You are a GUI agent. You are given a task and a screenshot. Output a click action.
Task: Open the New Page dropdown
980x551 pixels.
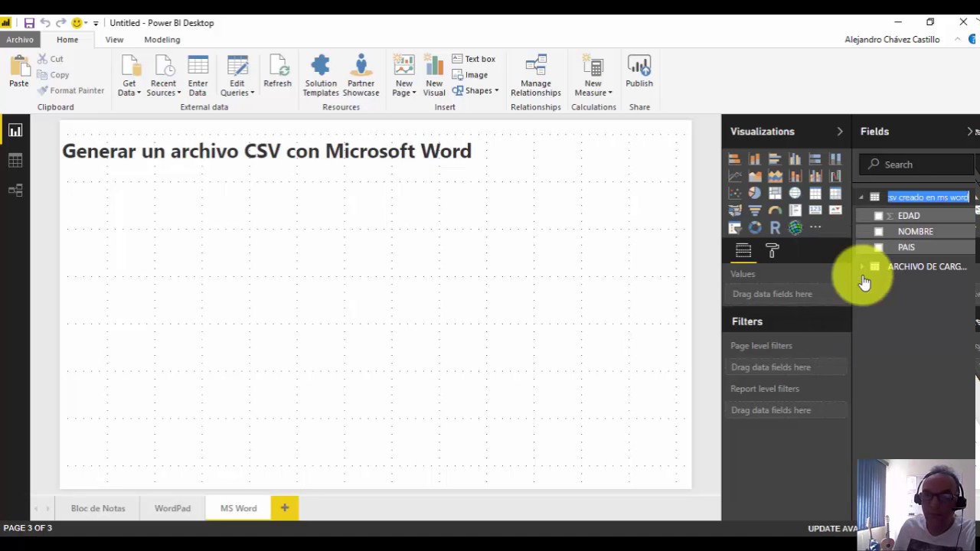[403, 77]
